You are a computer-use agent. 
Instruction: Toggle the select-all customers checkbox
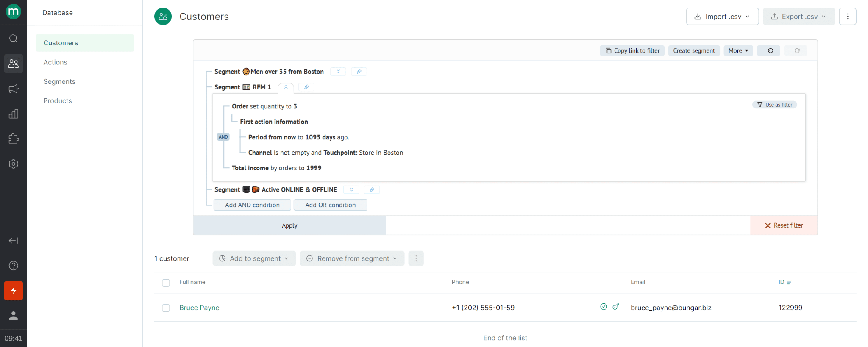tap(166, 283)
